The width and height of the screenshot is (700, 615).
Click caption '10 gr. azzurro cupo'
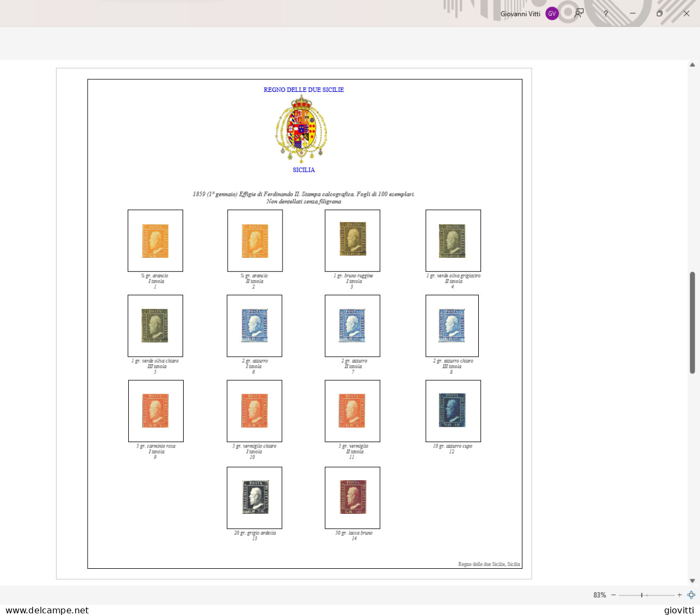pyautogui.click(x=452, y=446)
